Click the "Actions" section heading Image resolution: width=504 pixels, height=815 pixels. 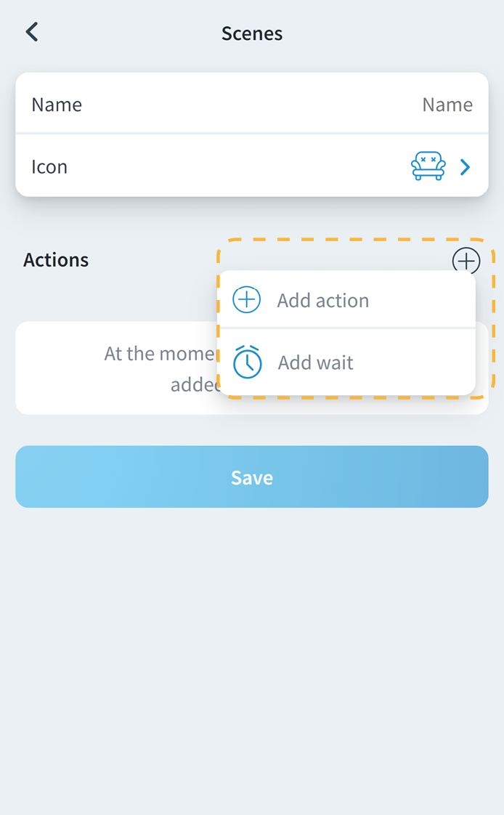coord(56,260)
